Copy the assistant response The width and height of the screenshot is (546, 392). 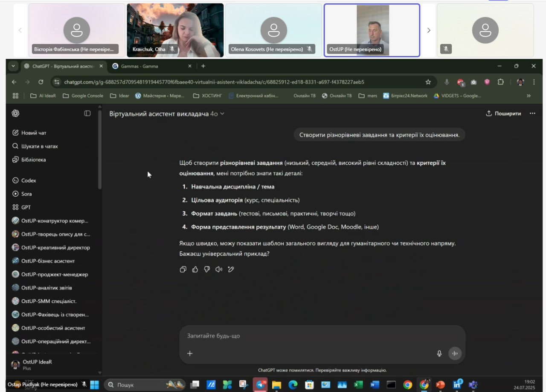click(x=183, y=269)
